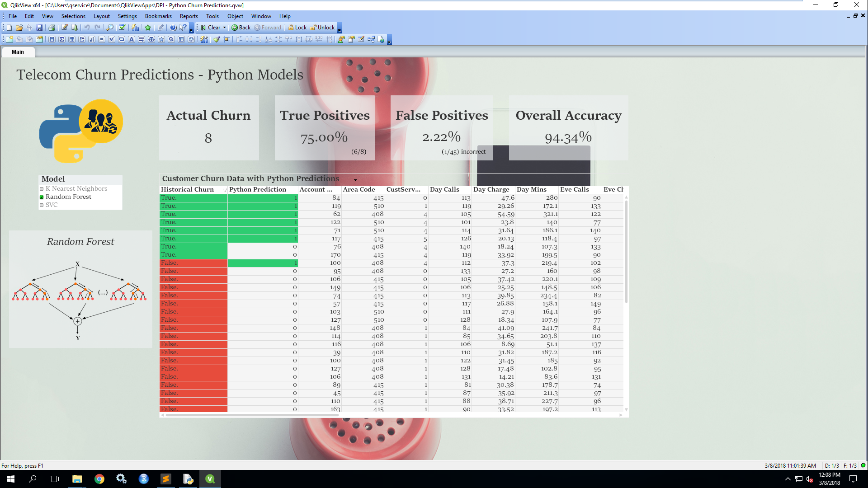Viewport: 868px width, 488px height.
Task: Select SVC model option
Action: pos(51,205)
